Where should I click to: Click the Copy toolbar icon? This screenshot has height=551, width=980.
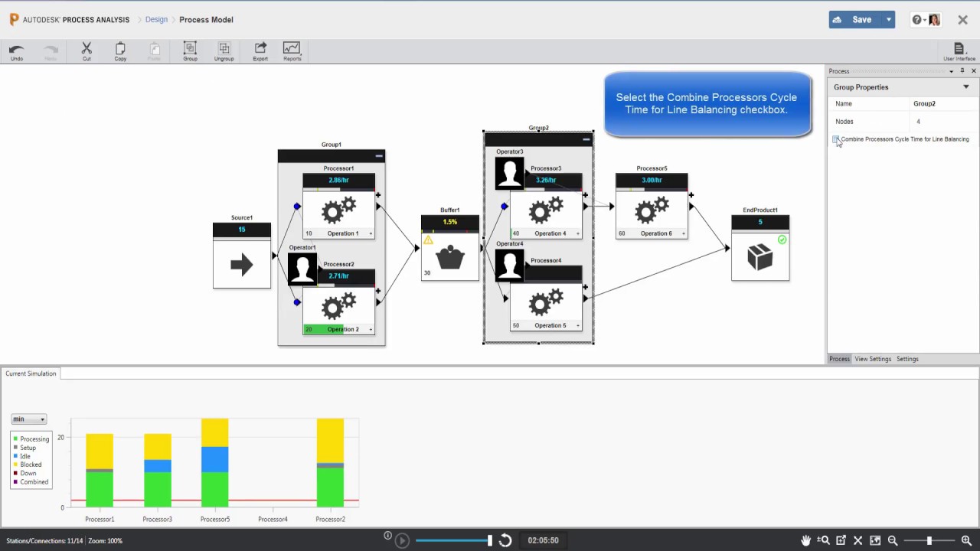(120, 48)
